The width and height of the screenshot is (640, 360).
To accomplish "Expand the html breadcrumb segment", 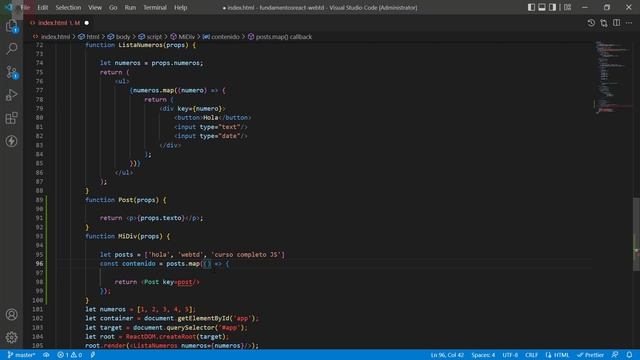I will click(93, 37).
